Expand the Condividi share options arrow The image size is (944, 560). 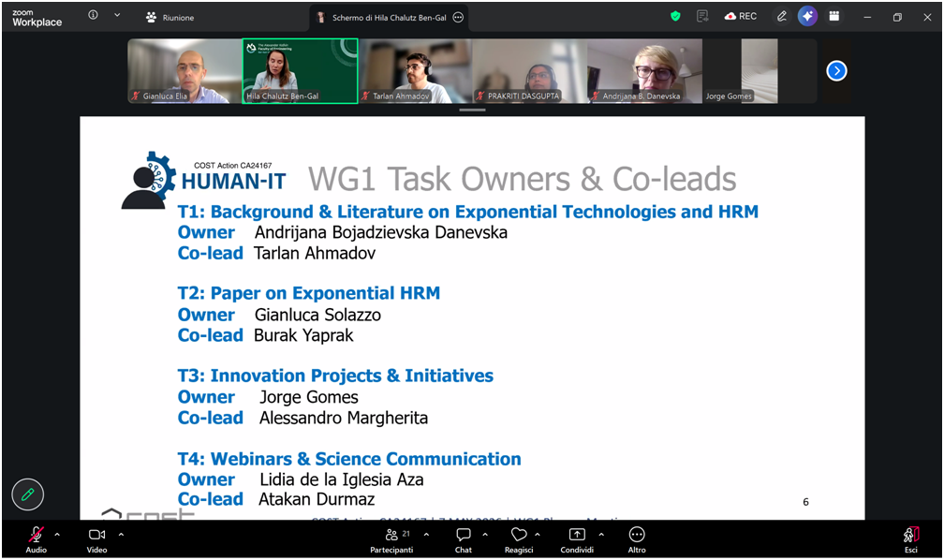pos(601,534)
